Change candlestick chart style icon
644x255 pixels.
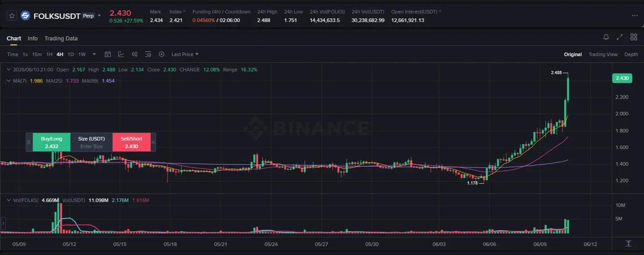click(134, 54)
